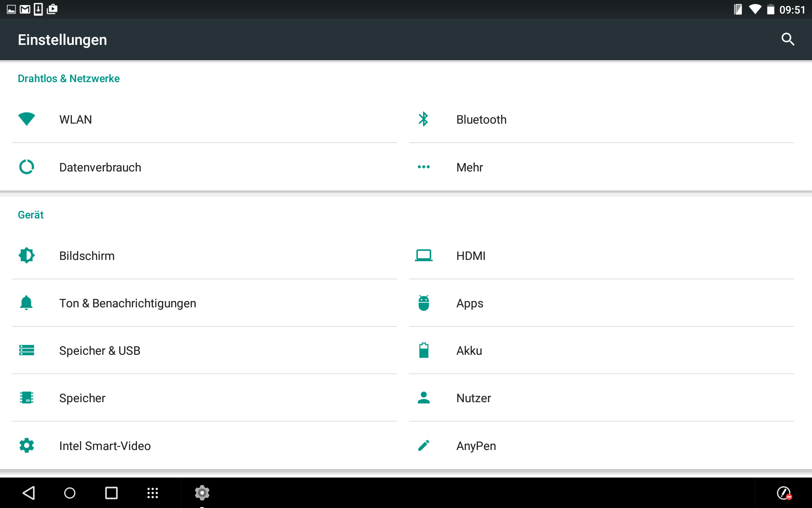Viewport: 812px width, 508px height.
Task: Open Akku battery settings
Action: (x=601, y=351)
